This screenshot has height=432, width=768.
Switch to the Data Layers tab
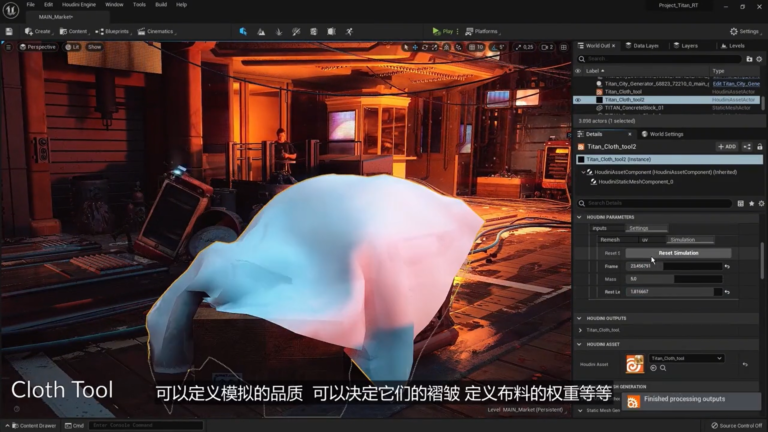tap(642, 46)
